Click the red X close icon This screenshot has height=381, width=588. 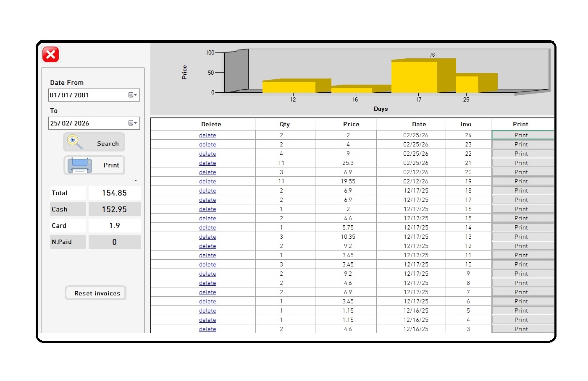tap(51, 55)
